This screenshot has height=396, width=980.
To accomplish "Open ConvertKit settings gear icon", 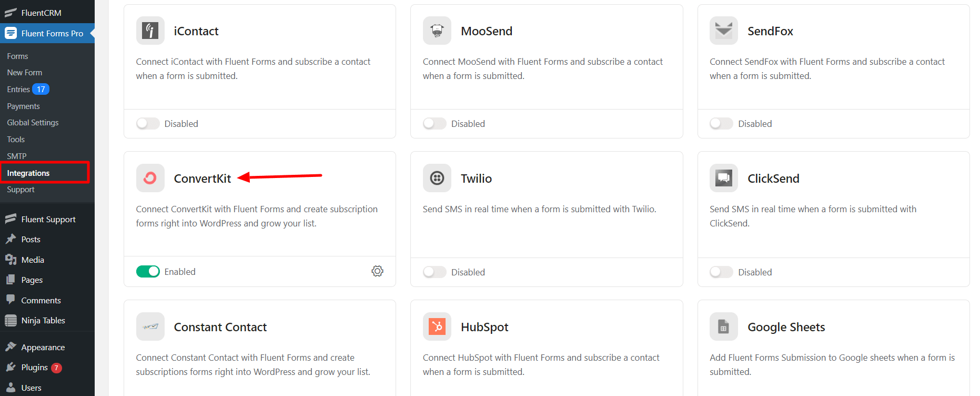I will click(x=377, y=271).
